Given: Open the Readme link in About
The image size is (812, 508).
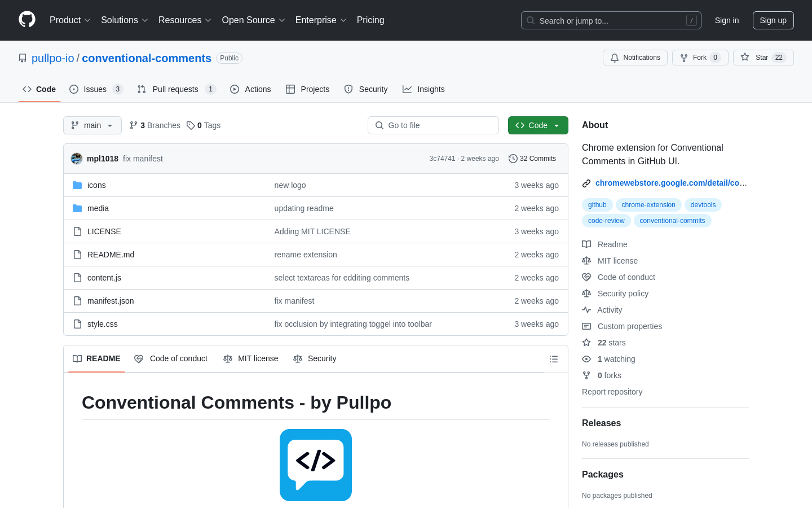Looking at the screenshot, I should pyautogui.click(x=605, y=244).
